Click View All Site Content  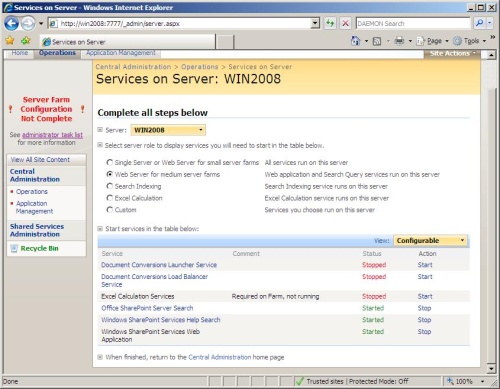click(x=40, y=160)
